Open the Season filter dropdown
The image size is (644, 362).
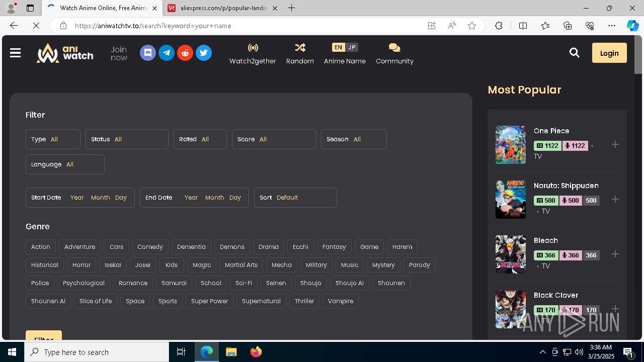pyautogui.click(x=354, y=139)
